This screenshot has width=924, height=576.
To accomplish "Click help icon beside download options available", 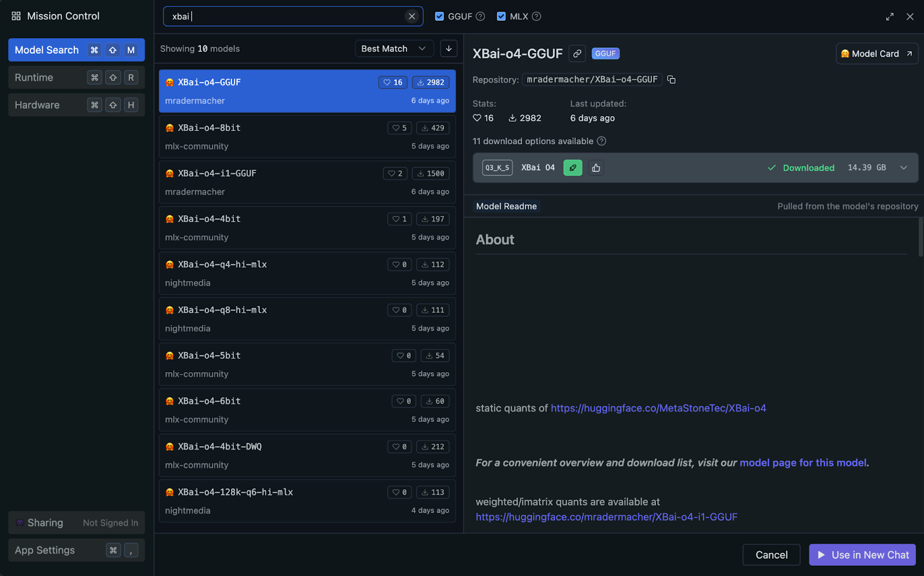I will pos(601,141).
